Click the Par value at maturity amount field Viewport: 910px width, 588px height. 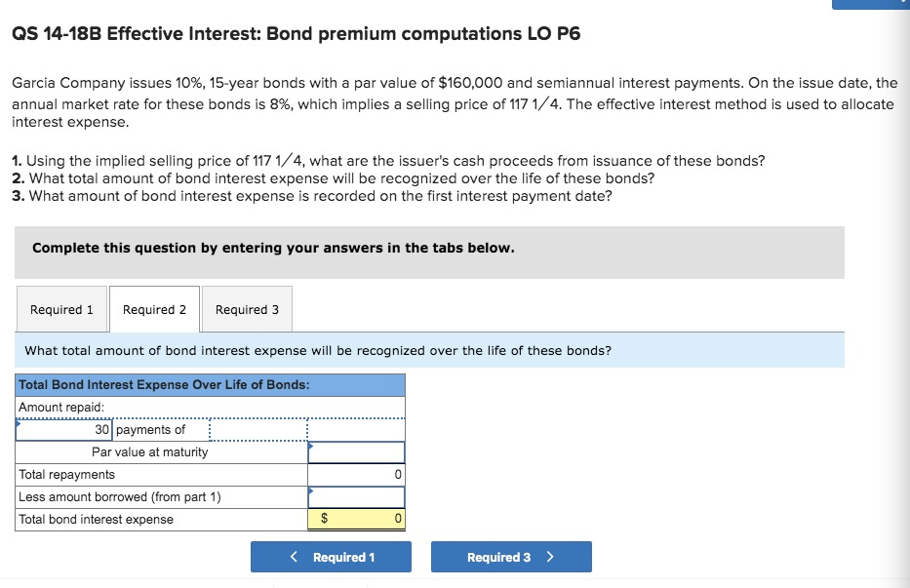(356, 452)
